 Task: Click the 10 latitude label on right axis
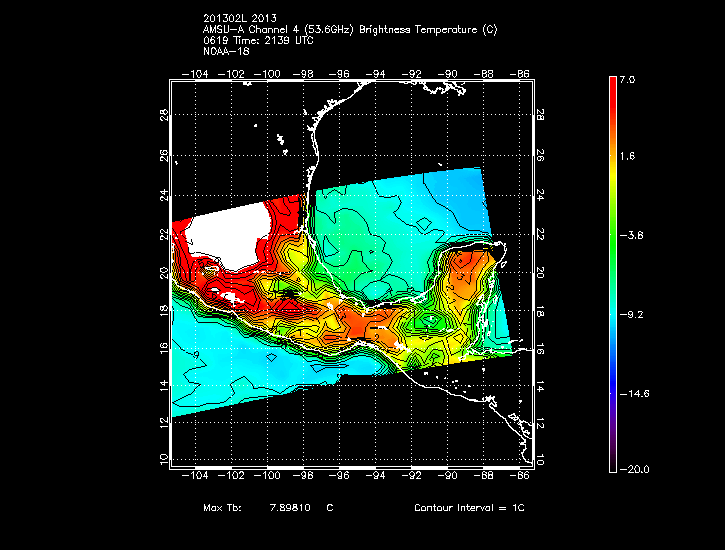point(540,460)
